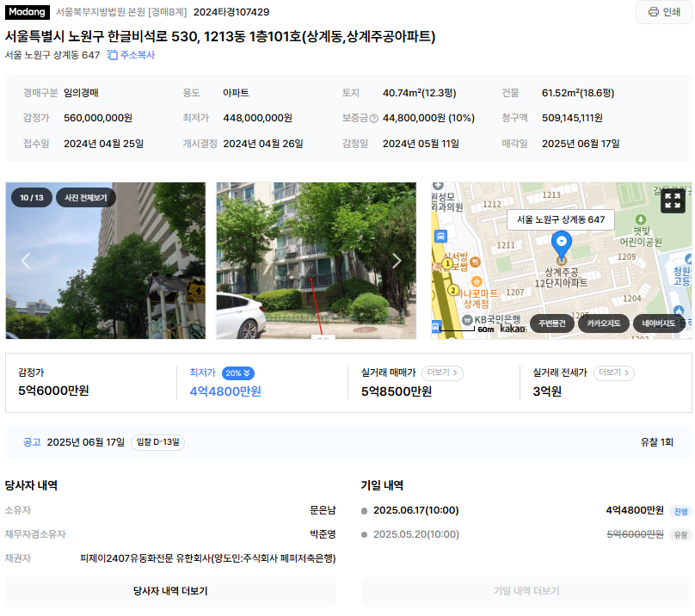Viewport: 695px width, 616px height.
Task: Click the 헷빛 어린이공원 park icon on map
Action: [641, 219]
